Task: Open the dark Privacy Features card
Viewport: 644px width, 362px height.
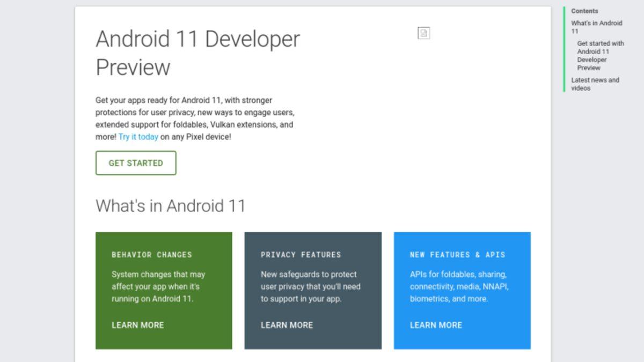Action: click(313, 290)
